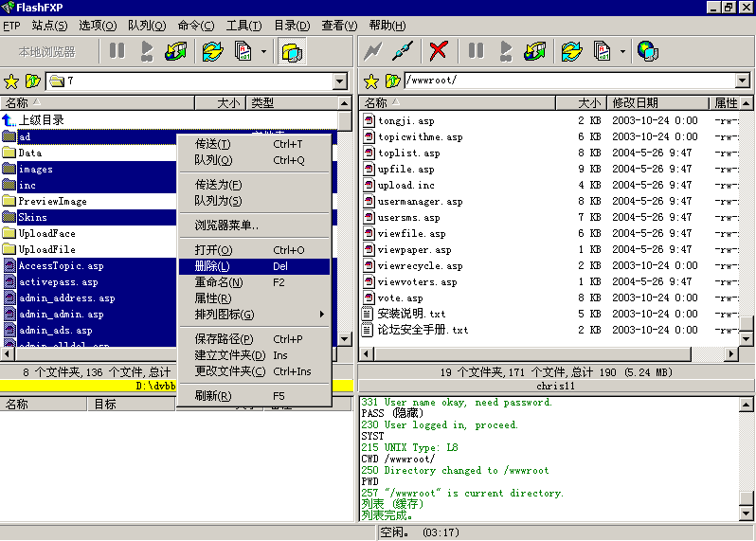Open remote transfer mode dropdown arrow
This screenshot has height=541, width=756.
[x=622, y=51]
